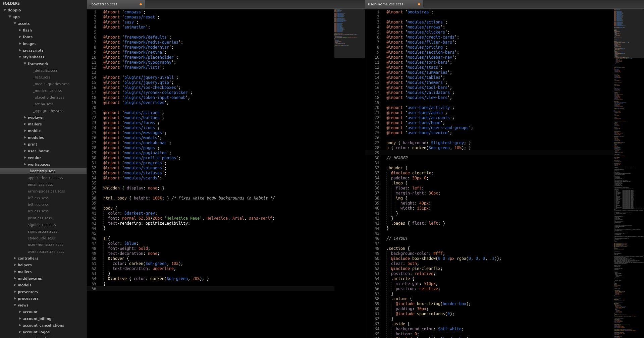The width and height of the screenshot is (644, 338).
Task: Open signins.css.scss file
Action: coord(42,225)
